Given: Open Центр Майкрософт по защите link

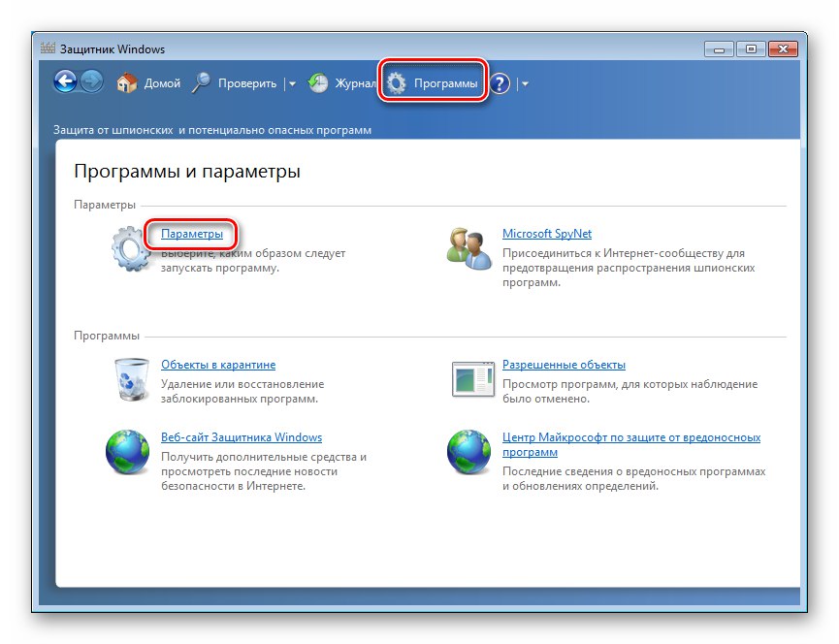Looking at the screenshot, I should (631, 444).
